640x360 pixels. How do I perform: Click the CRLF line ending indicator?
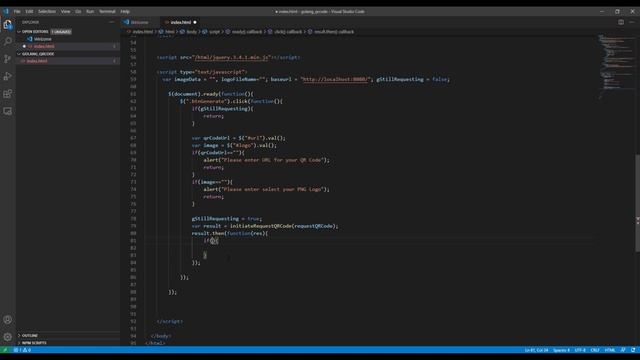point(595,350)
